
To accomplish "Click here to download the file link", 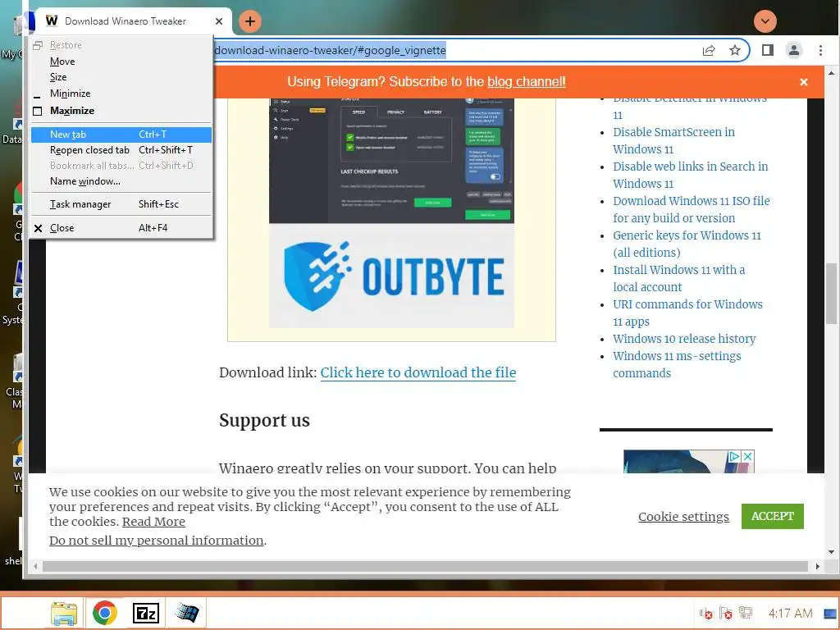I will point(418,372).
